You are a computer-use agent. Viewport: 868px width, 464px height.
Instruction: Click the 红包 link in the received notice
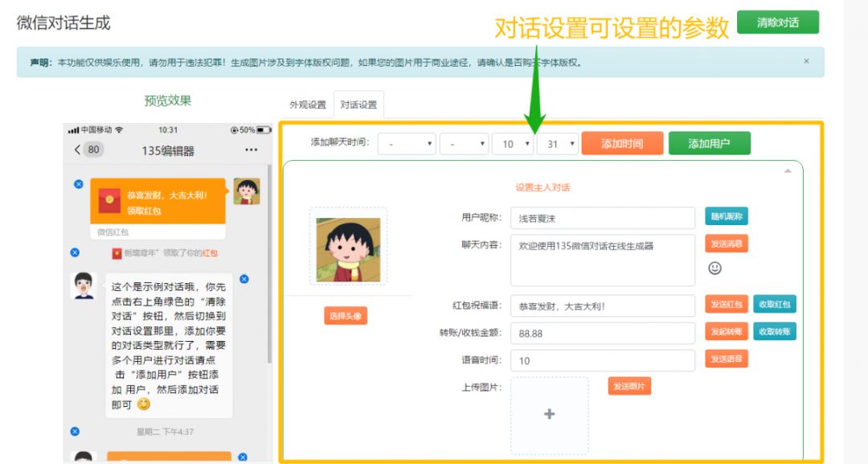[x=210, y=253]
